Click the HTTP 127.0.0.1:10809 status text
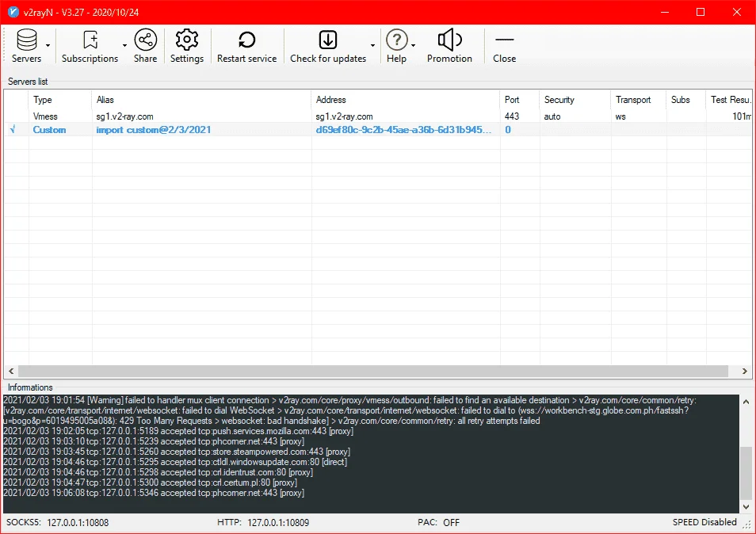Screen dimensions: 756x534 263,522
